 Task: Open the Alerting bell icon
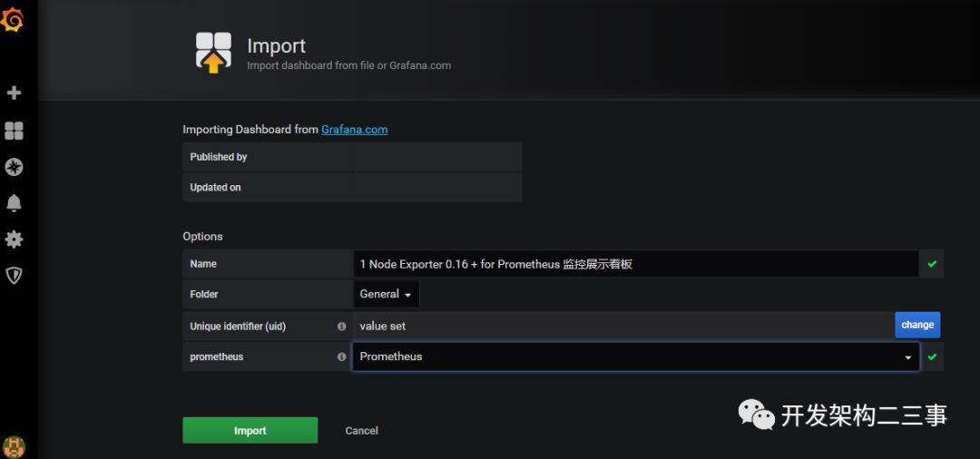point(14,203)
